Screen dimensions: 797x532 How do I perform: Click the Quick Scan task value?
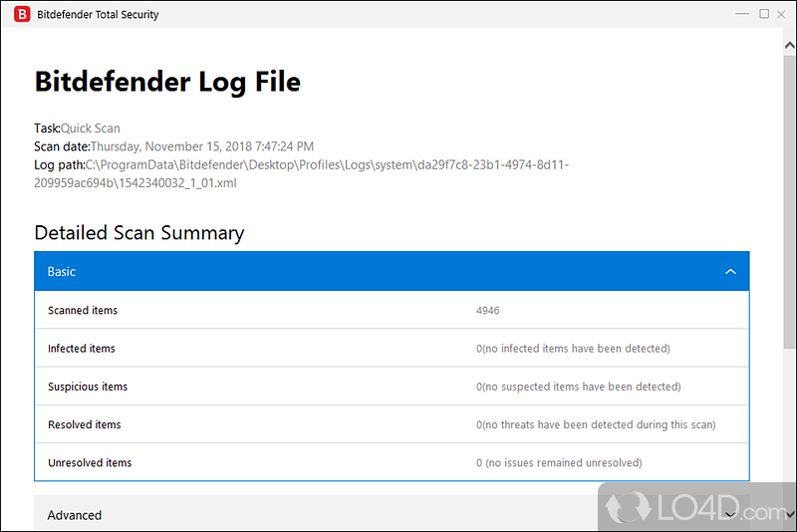(x=91, y=129)
